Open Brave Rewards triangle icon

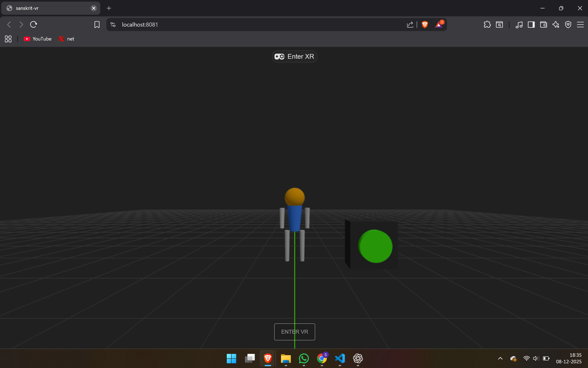point(439,25)
